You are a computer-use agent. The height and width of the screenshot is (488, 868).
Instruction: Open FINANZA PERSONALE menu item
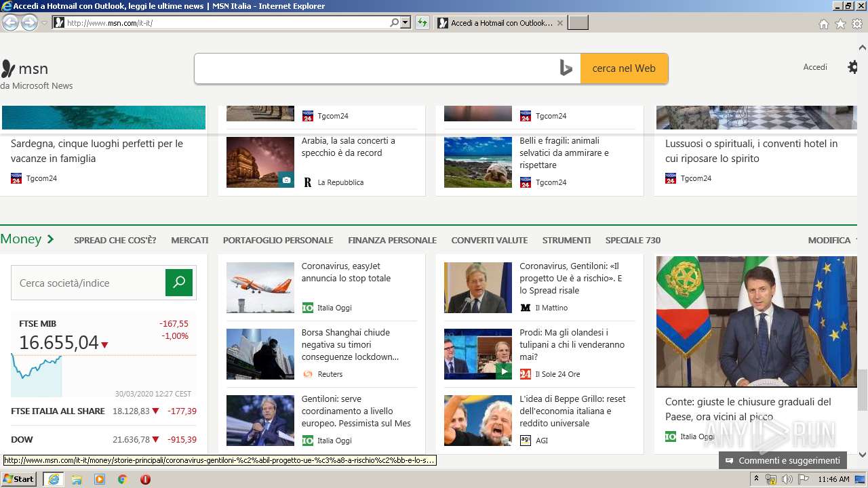coord(393,240)
